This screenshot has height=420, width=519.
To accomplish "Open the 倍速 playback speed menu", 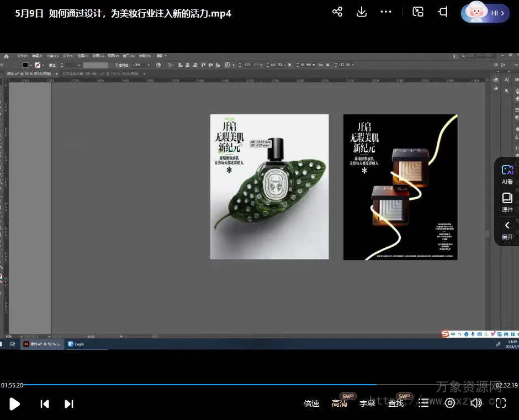I will pos(311,403).
